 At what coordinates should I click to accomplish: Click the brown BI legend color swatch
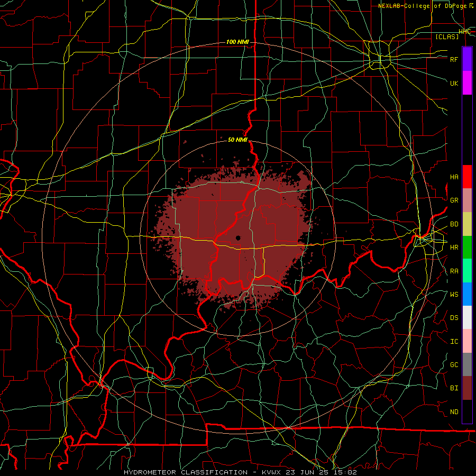click(x=467, y=388)
